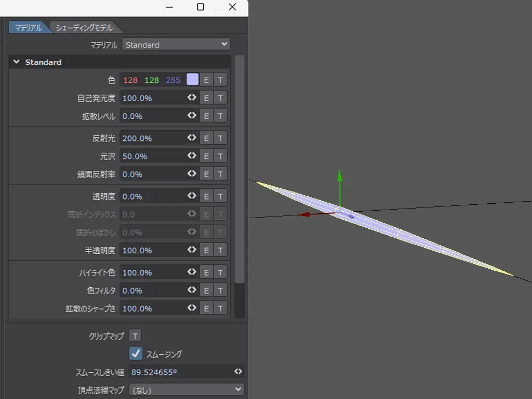Click the T button next to クリップマップ

[x=135, y=336]
